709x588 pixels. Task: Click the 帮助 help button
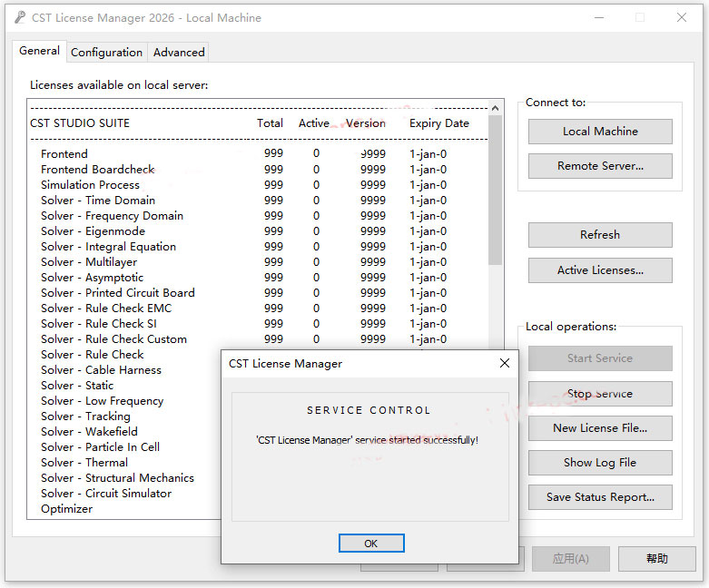[656, 559]
